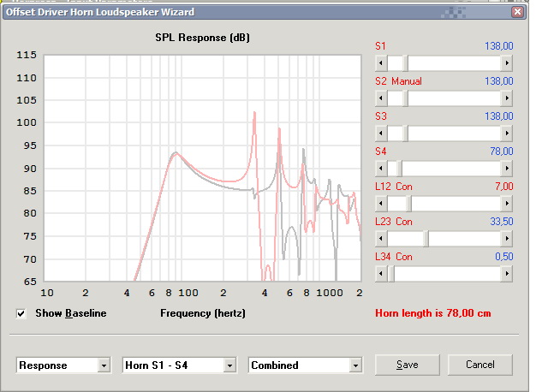Screen dimensions: 548x392
Task: Click the S3 slider left arrow
Action: click(x=381, y=134)
